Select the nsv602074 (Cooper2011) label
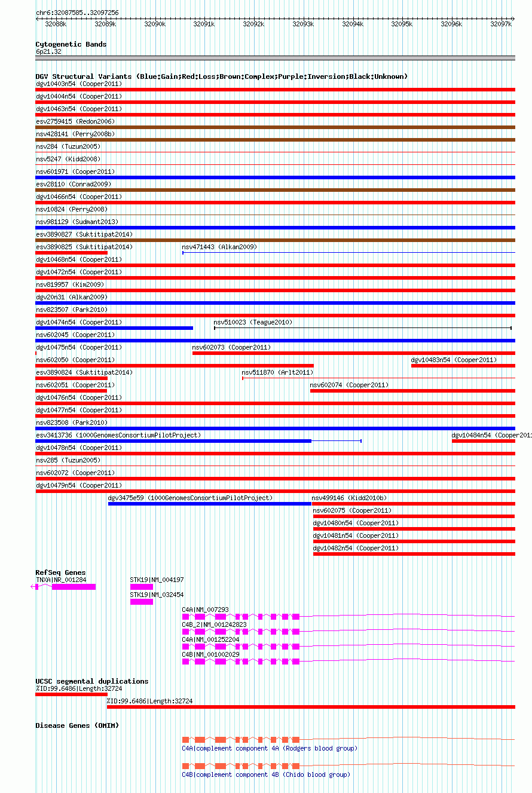Image resolution: width=532 pixels, height=793 pixels. point(349,385)
